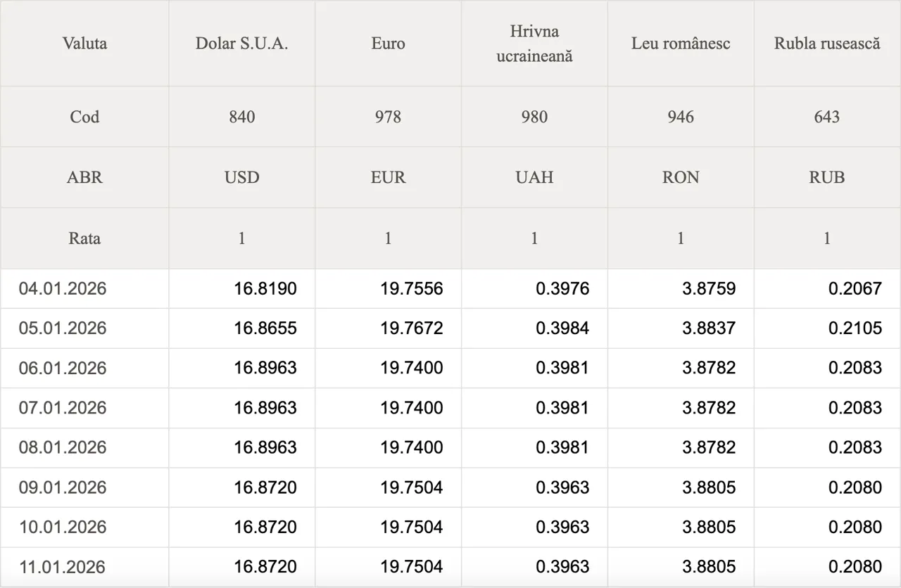Click UAH rate for 04.01.2026
The height and width of the screenshot is (588, 901).
pos(562,288)
